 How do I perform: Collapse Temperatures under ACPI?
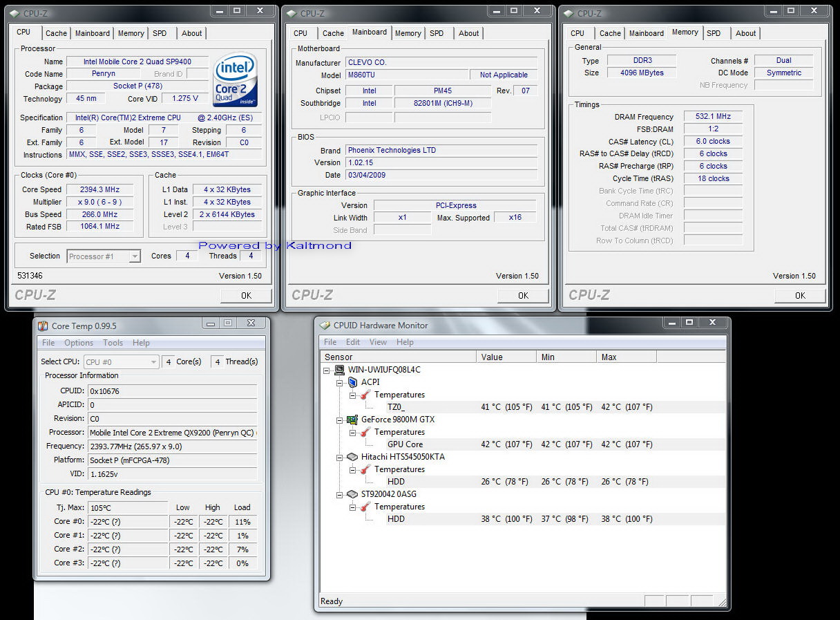(x=352, y=395)
